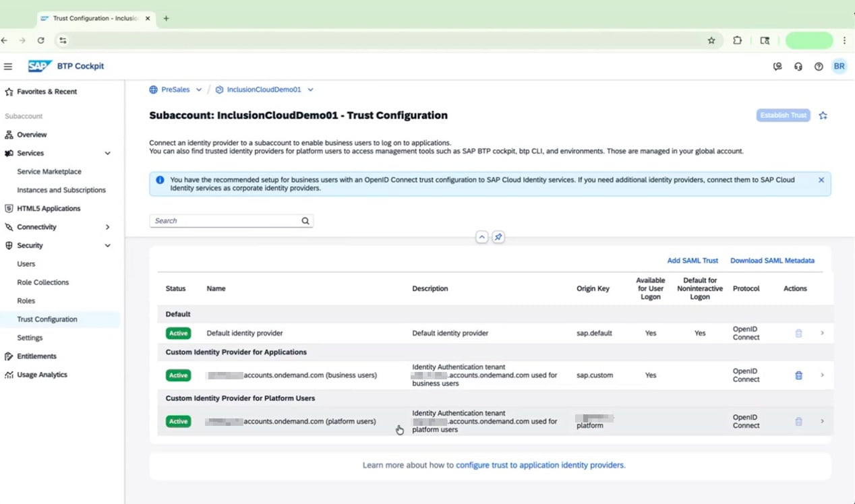Expand the Connectivity sidebar section
The image size is (855, 504).
[107, 227]
